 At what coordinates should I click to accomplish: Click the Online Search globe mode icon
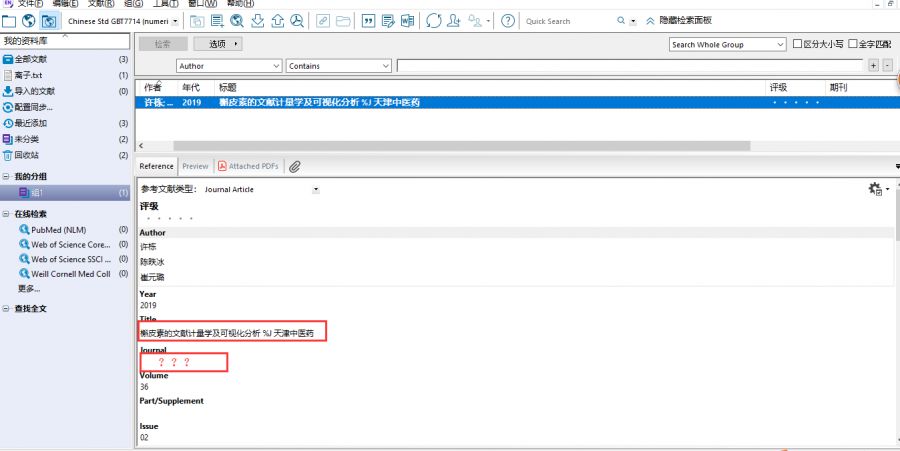coord(29,21)
